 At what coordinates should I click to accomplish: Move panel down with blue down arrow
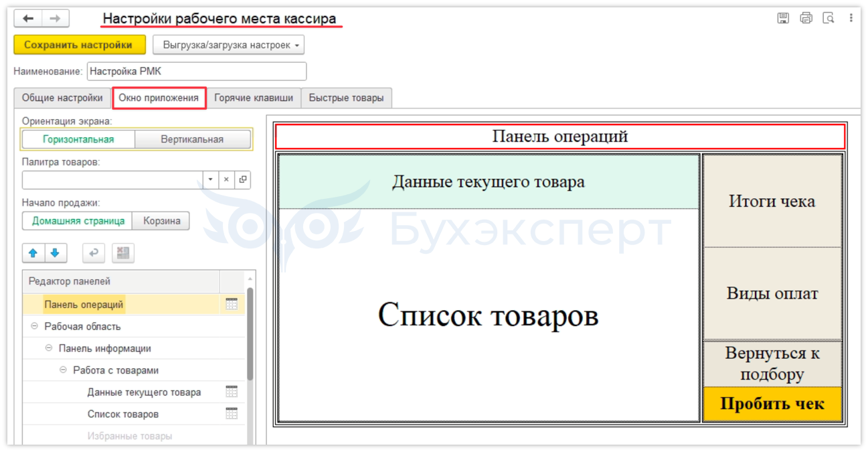55,253
